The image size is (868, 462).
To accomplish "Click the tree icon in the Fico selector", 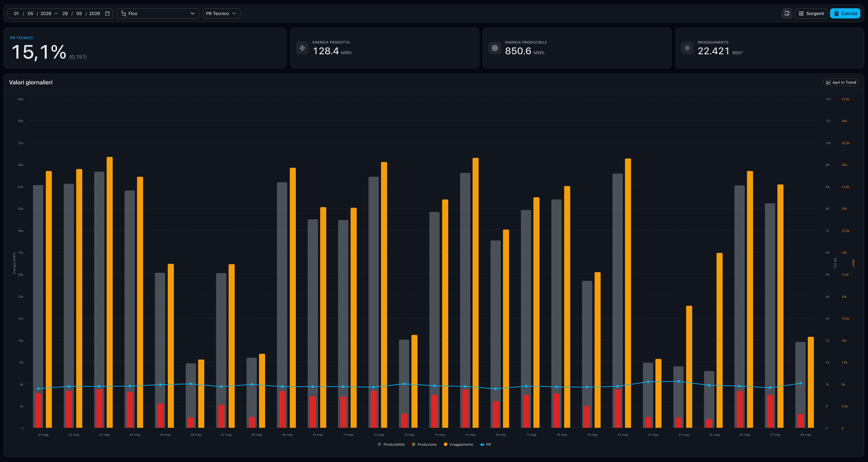I will [124, 13].
